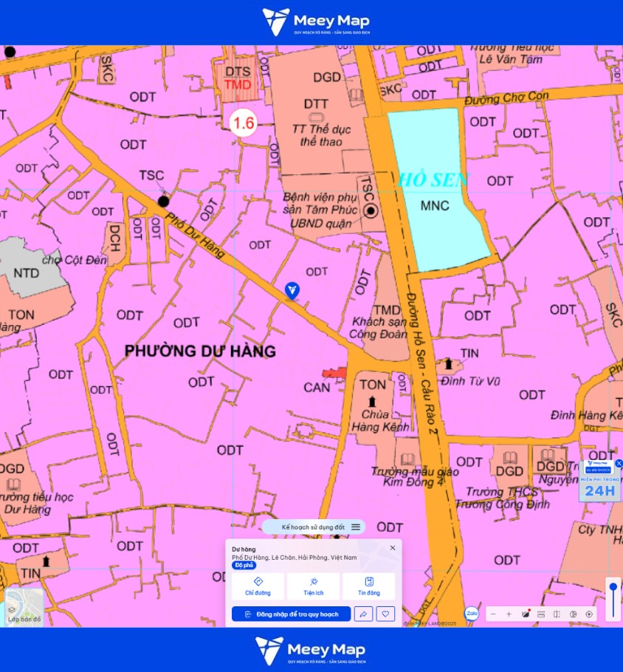Click book icon at Trường tiểu học Dư Hàng
This screenshot has height=672, width=623.
coord(13,484)
